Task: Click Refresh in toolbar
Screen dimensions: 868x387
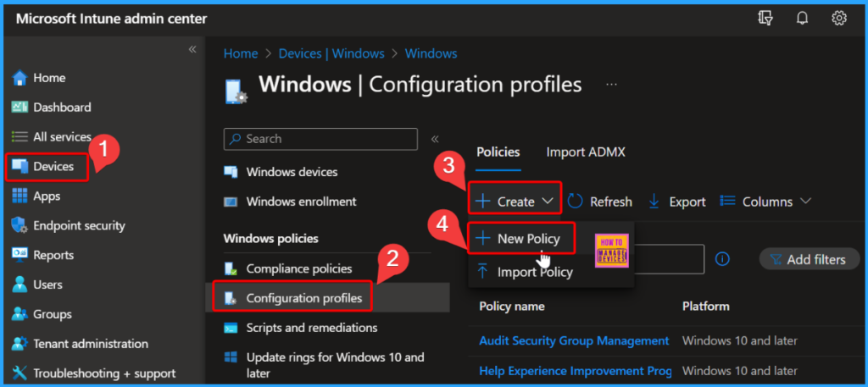Action: pyautogui.click(x=601, y=202)
